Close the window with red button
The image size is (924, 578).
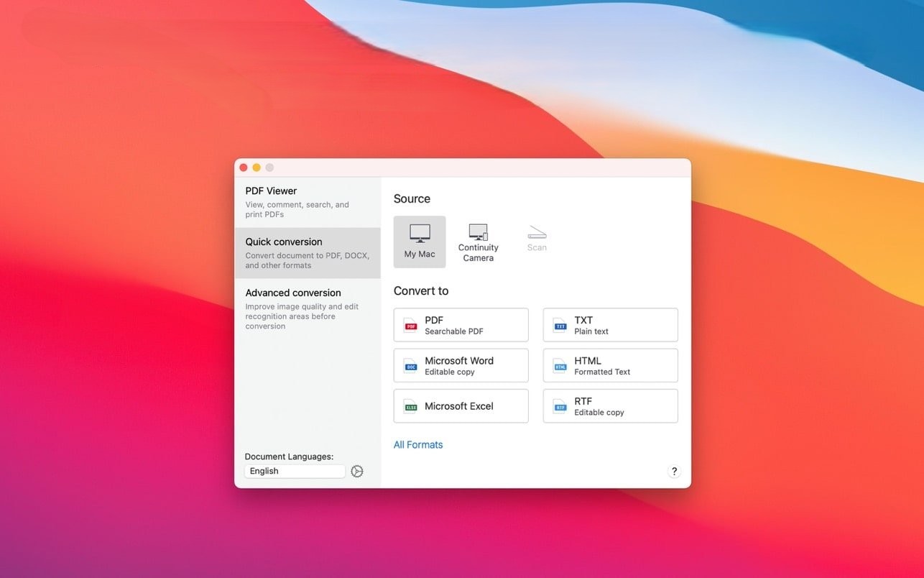pos(244,168)
